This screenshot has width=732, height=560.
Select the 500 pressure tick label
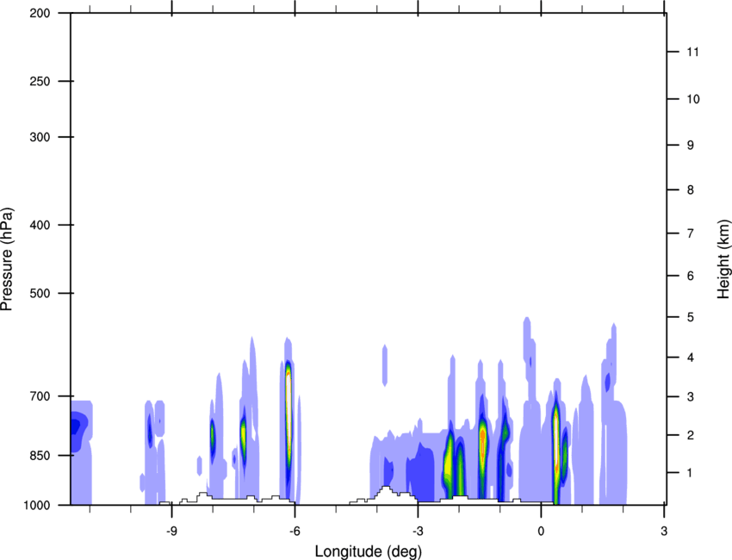click(x=40, y=293)
